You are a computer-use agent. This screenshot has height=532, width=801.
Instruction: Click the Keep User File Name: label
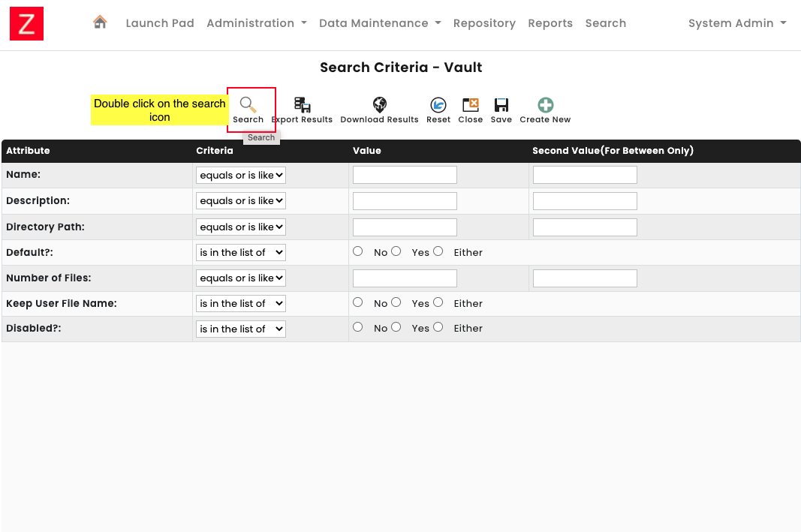coord(62,303)
